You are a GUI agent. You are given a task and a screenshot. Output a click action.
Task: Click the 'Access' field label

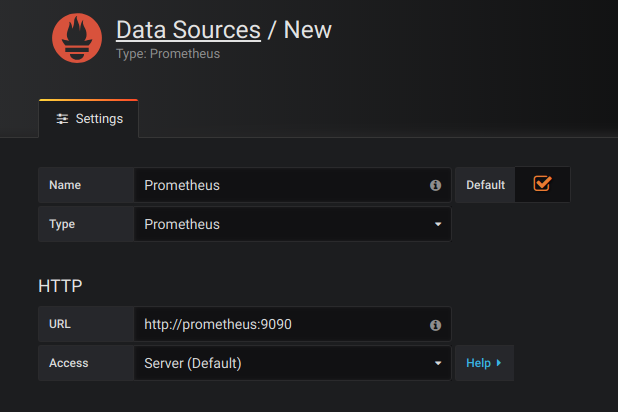coord(69,363)
